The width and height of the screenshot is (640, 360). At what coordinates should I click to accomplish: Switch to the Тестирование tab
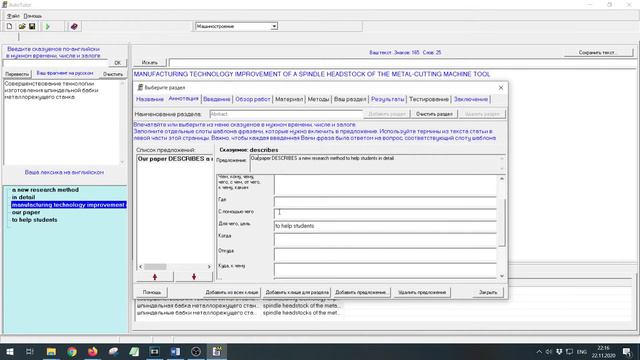[x=429, y=99]
